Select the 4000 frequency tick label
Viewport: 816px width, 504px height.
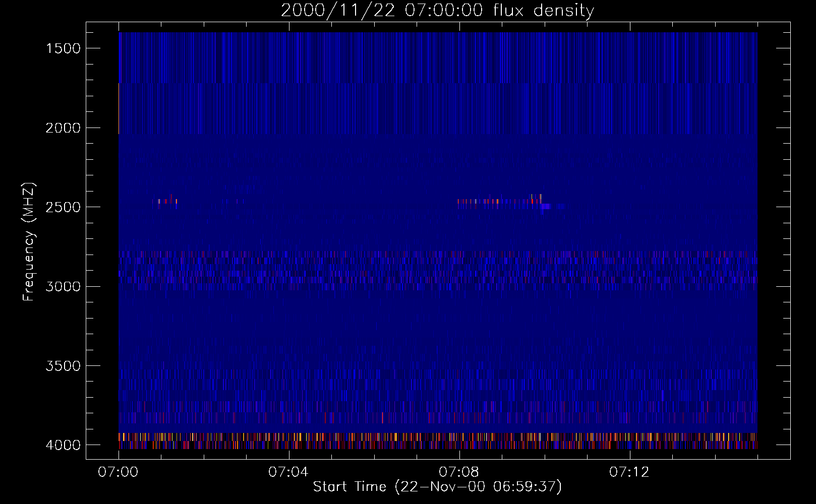click(x=63, y=445)
